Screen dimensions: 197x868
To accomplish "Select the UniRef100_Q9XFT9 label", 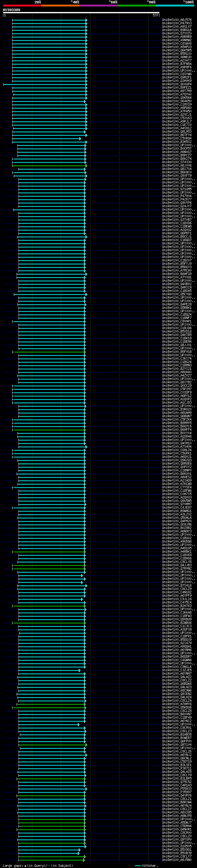I will tap(177, 176).
